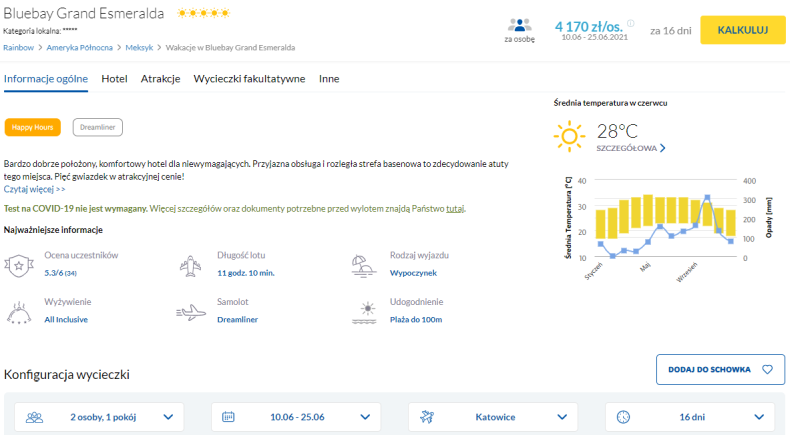790x435 pixels.
Task: Click the calendar icon in date selector
Action: point(228,417)
